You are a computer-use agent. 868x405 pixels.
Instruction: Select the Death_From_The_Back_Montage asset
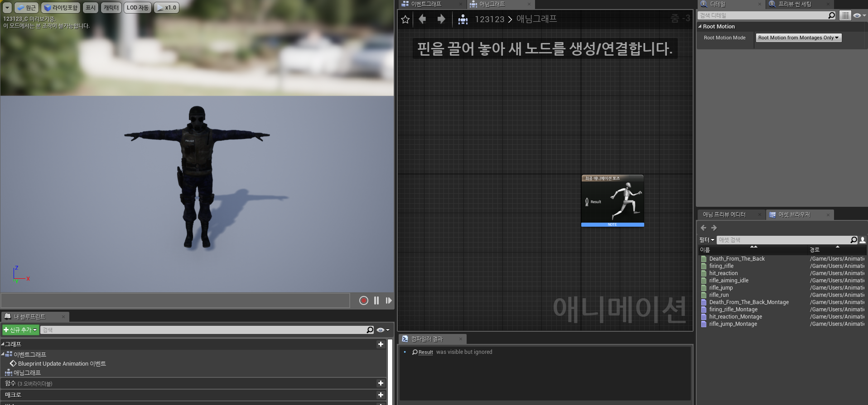pos(749,302)
